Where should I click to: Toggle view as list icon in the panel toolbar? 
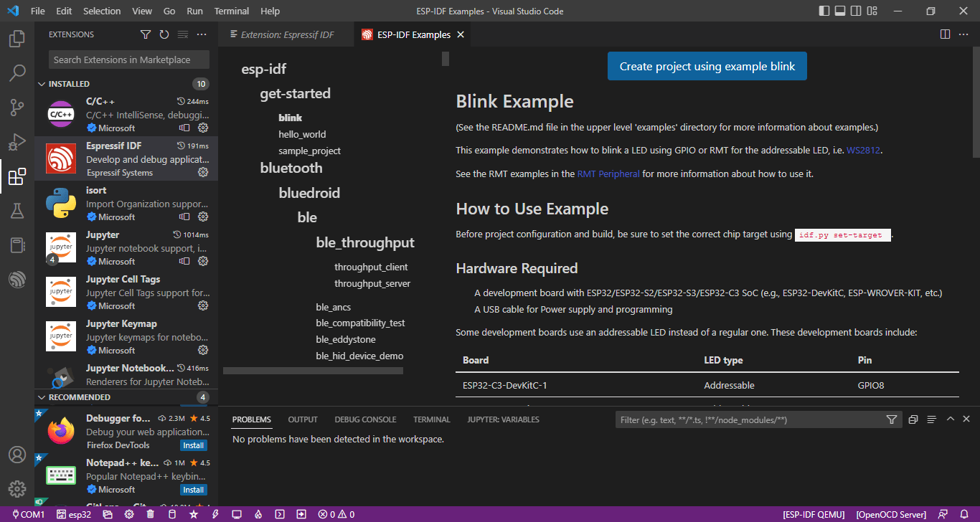click(931, 419)
